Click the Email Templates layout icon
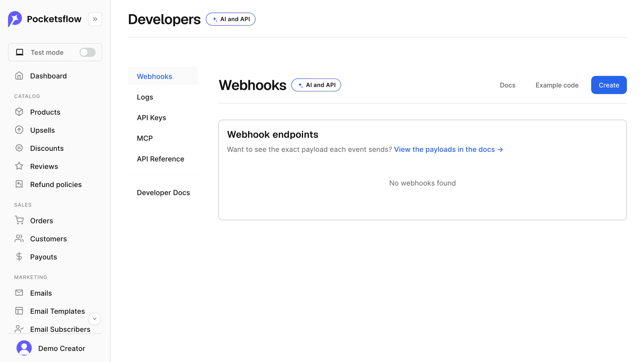This screenshot has width=644, height=362. pos(19,311)
